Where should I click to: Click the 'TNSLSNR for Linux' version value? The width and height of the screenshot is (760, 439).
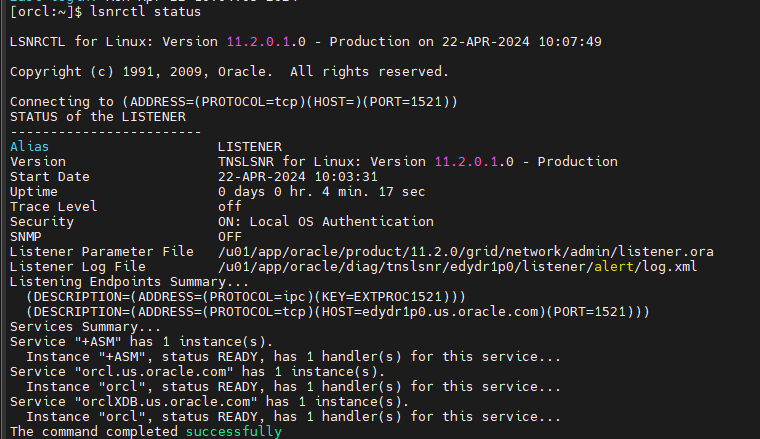pyautogui.click(x=418, y=162)
